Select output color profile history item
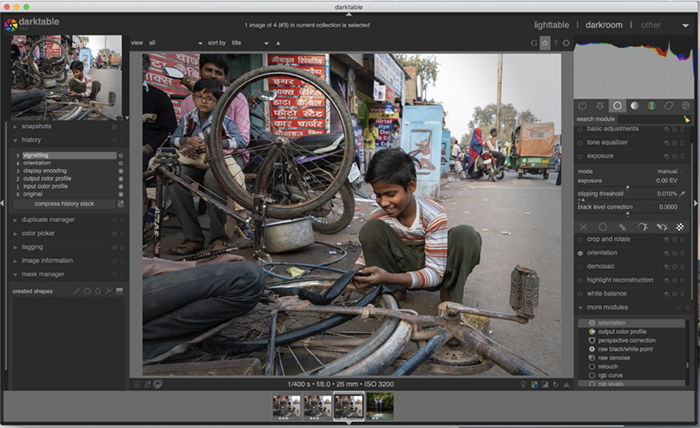This screenshot has width=700, height=428. click(x=47, y=179)
